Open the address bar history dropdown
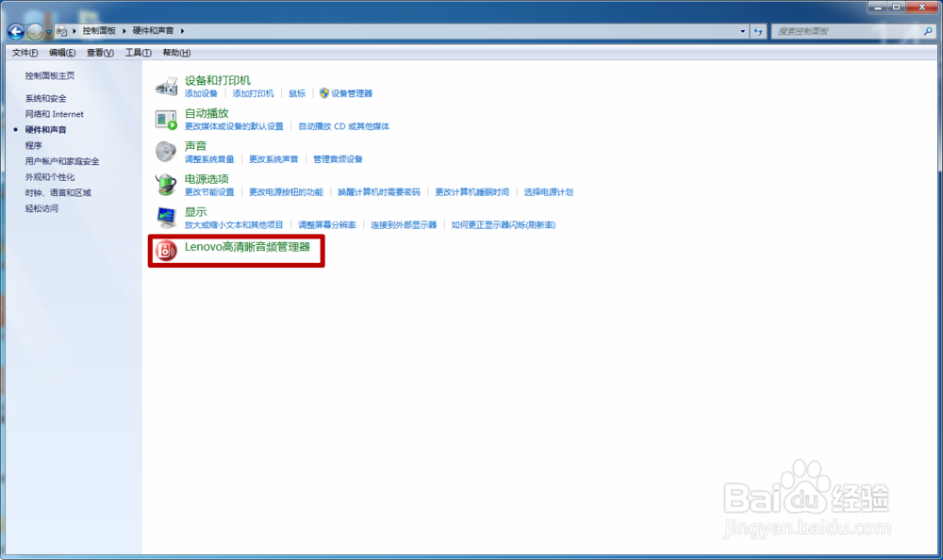The width and height of the screenshot is (943, 560). click(743, 31)
